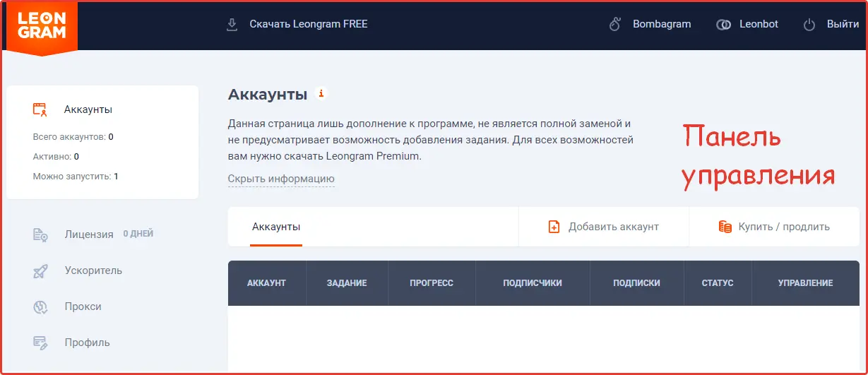868x375 pixels.
Task: Click the Добавить аккаунт button
Action: [x=604, y=227]
